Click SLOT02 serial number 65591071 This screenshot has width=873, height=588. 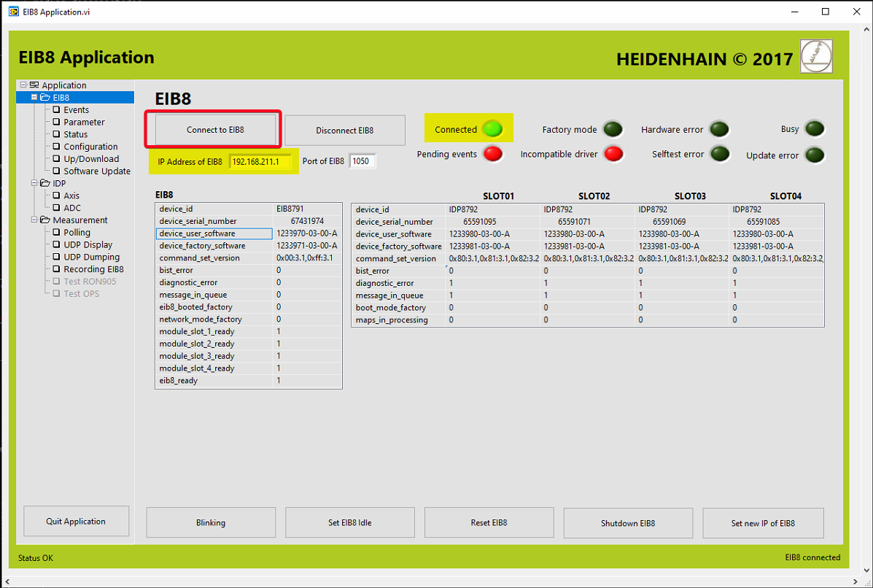(574, 222)
